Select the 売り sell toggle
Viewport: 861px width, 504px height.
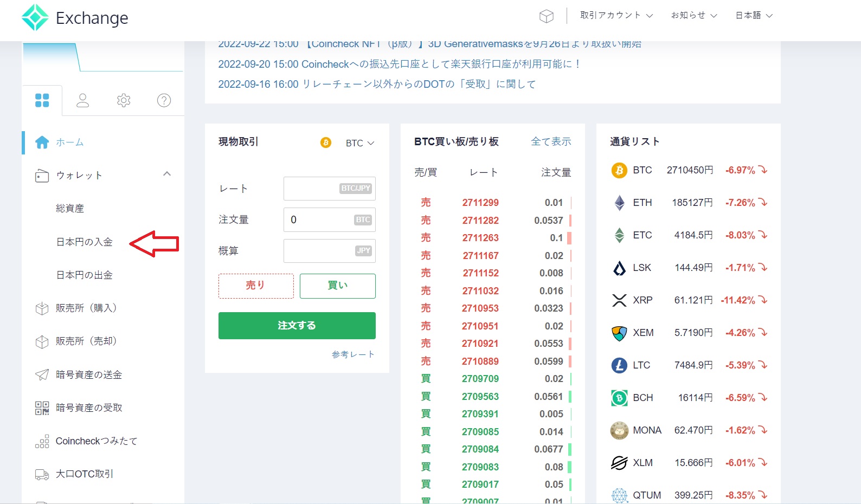tap(256, 286)
